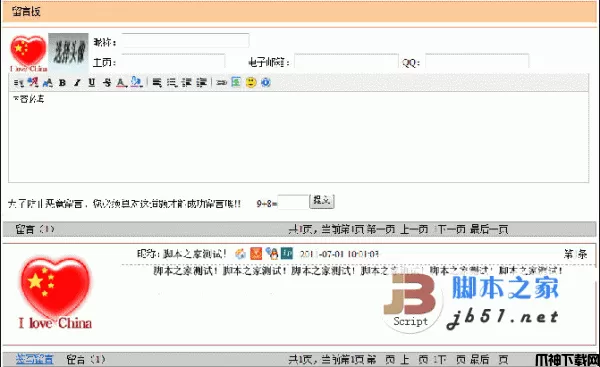Click the heart avatar beside 选择头像
Viewport: 600px width, 367px height.
point(28,54)
